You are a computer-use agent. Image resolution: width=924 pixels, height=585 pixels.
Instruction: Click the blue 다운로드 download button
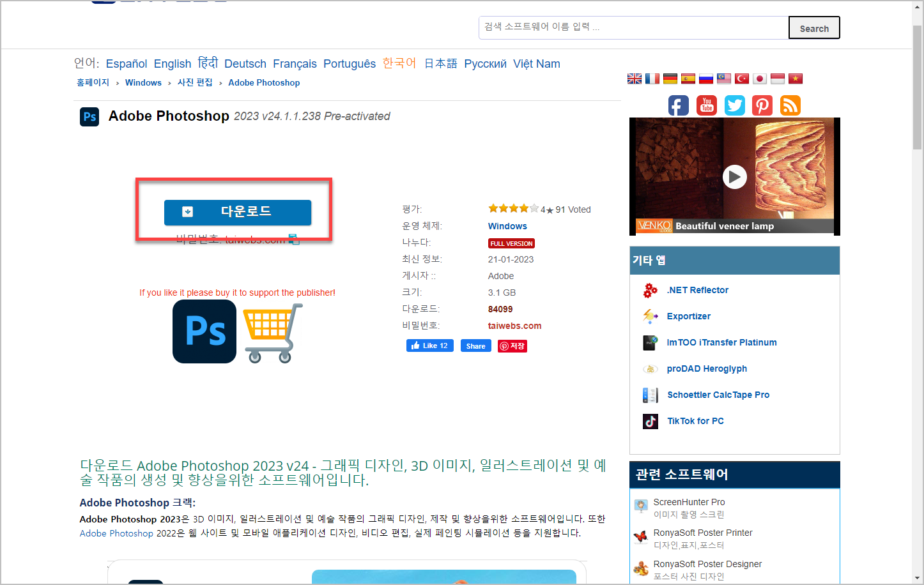click(x=238, y=212)
